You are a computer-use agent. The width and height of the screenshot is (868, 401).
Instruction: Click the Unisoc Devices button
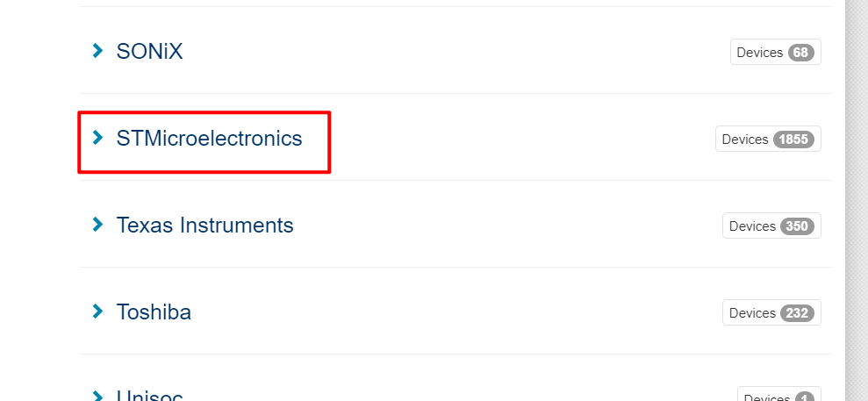pos(779,394)
